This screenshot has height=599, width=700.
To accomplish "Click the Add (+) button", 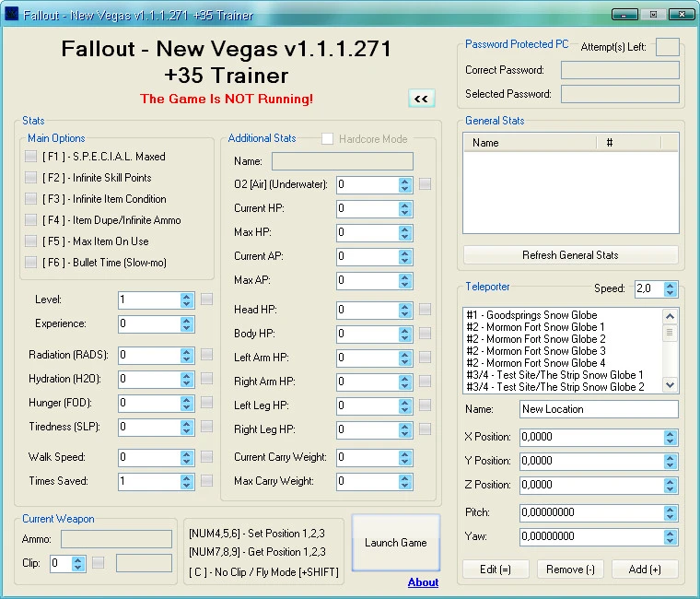I will [x=645, y=570].
